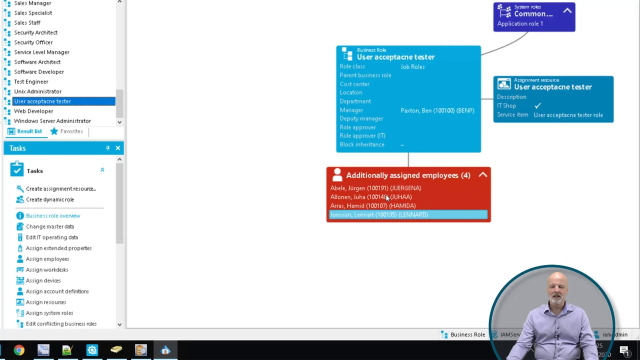The image size is (640, 360).
Task: Open Assign extended properties task
Action: tap(59, 248)
